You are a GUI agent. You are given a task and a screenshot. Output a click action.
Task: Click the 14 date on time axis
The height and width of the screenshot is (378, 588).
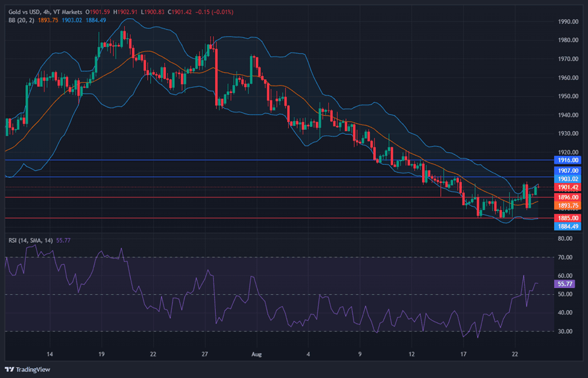pos(50,354)
